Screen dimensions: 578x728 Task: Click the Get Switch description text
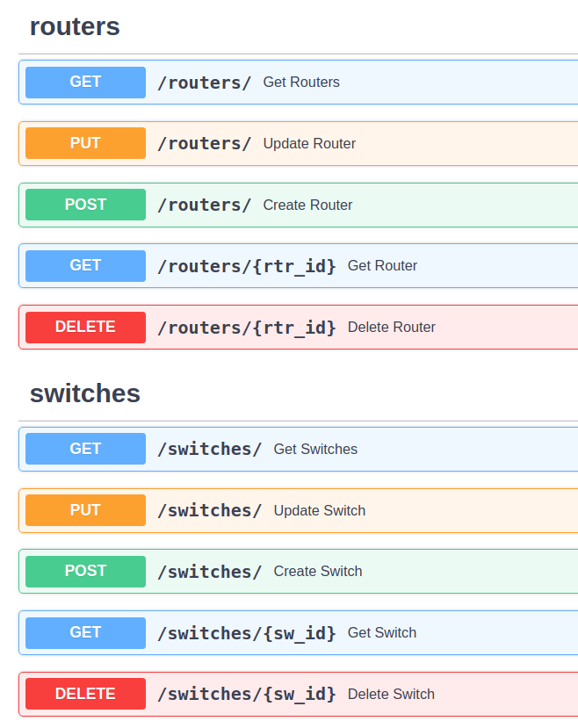(x=381, y=632)
